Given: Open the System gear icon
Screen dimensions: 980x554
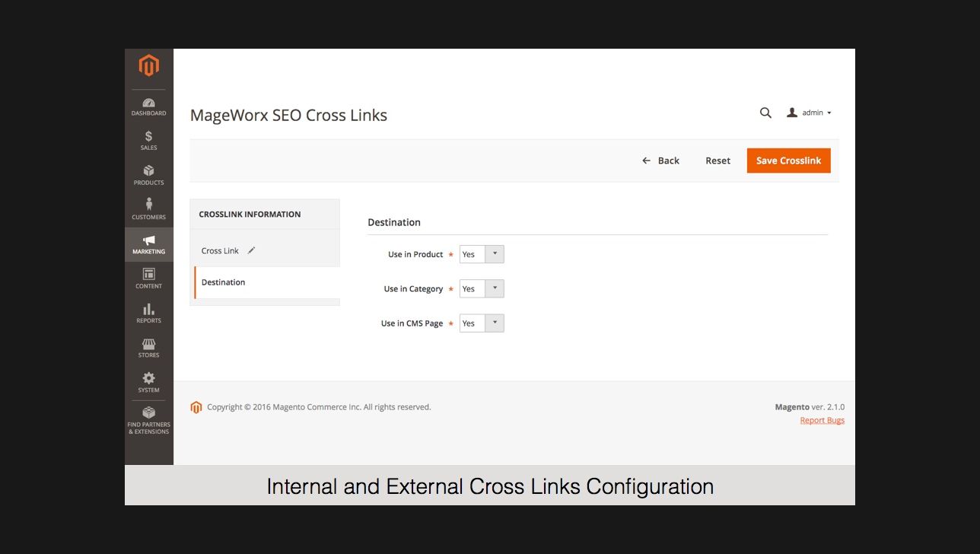Looking at the screenshot, I should [x=148, y=382].
